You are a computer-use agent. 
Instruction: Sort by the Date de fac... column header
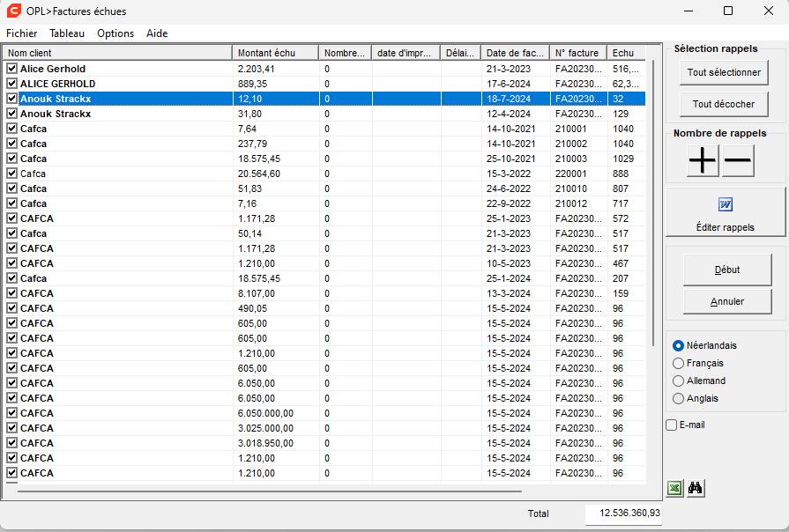coord(515,53)
